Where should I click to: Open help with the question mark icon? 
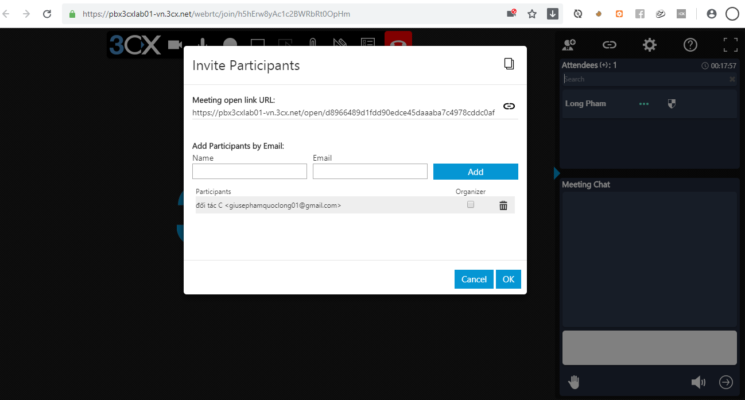(690, 45)
